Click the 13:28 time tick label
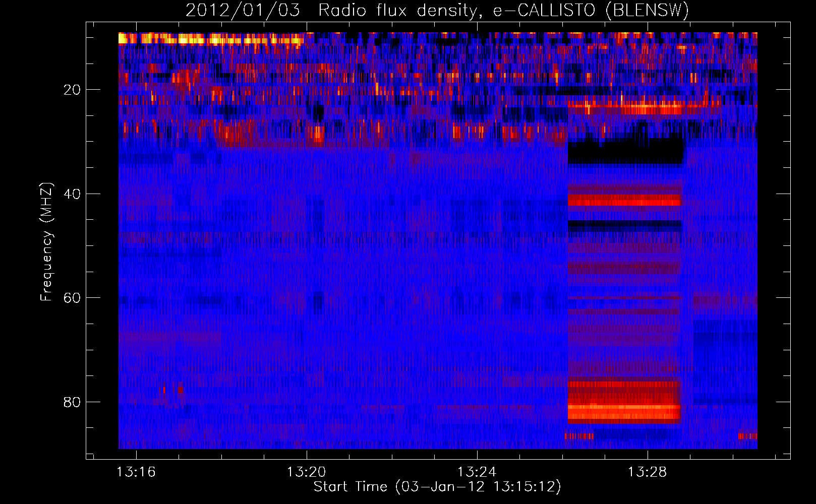Viewport: 816px width, 504px height. tap(648, 472)
